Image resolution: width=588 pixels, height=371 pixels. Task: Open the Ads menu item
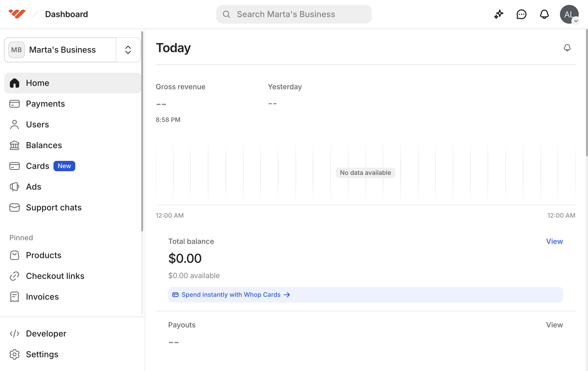point(72,187)
